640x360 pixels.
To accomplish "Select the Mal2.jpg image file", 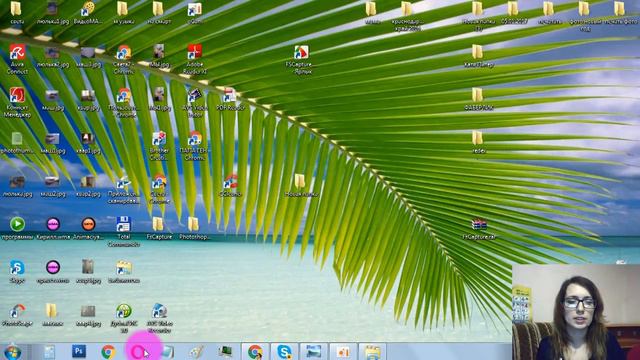I will pyautogui.click(x=159, y=99).
